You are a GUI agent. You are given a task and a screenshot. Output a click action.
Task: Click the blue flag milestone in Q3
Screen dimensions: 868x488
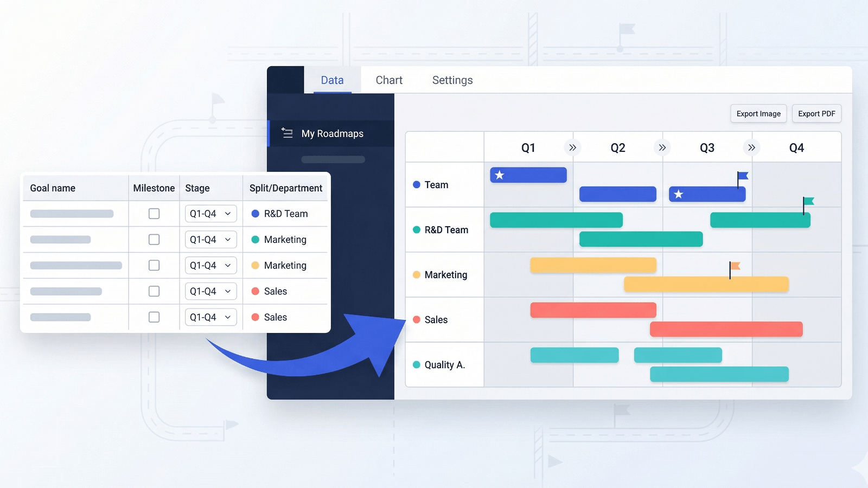741,176
